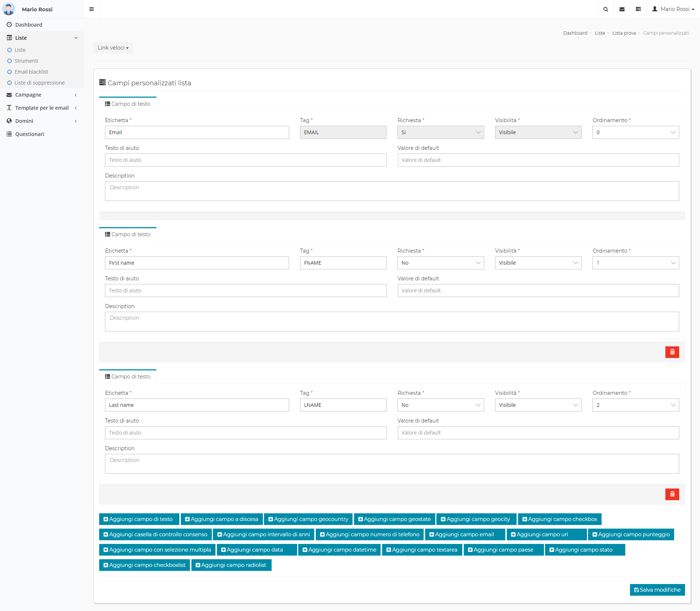The height and width of the screenshot is (611, 700).
Task: Open Richiesta dropdown for Email field
Action: [440, 132]
